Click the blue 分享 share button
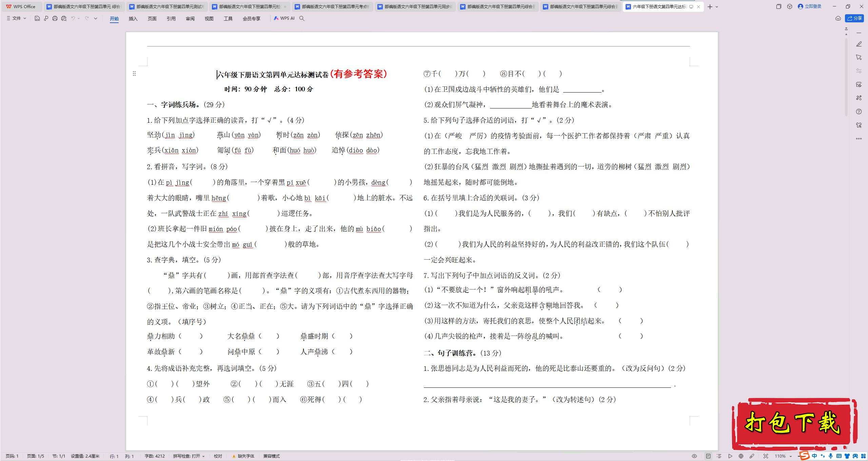This screenshot has height=461, width=868. tap(854, 18)
